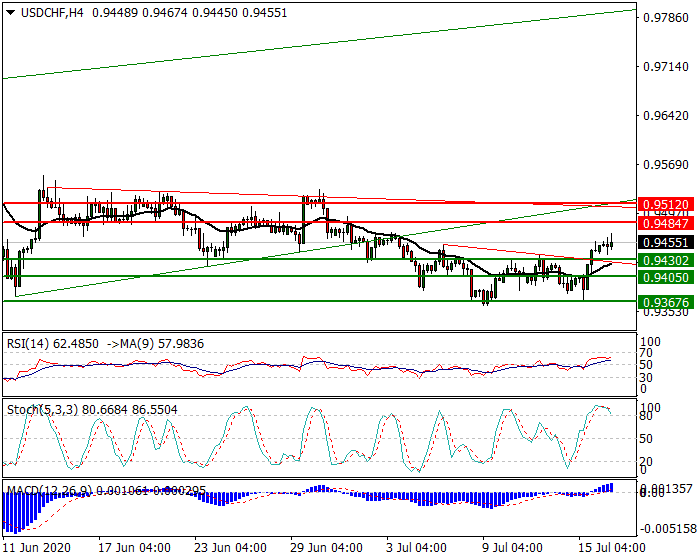
Task: Click the RSI scale value 70
Action: [x=646, y=353]
